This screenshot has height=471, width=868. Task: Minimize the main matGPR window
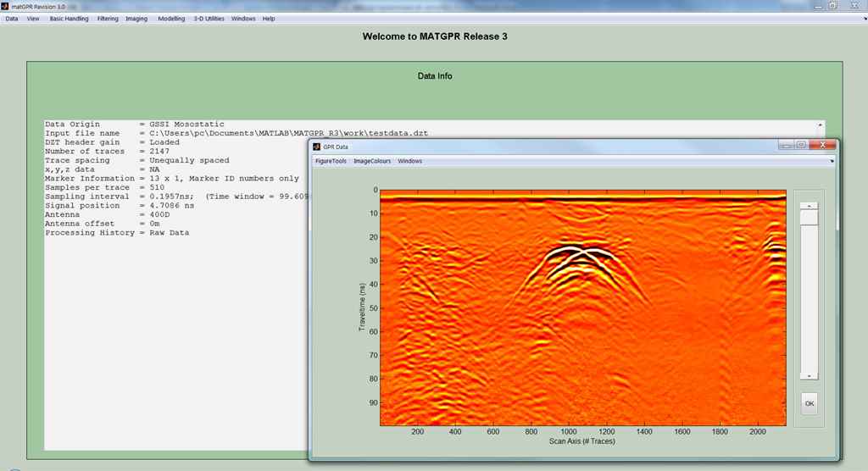pos(818,5)
